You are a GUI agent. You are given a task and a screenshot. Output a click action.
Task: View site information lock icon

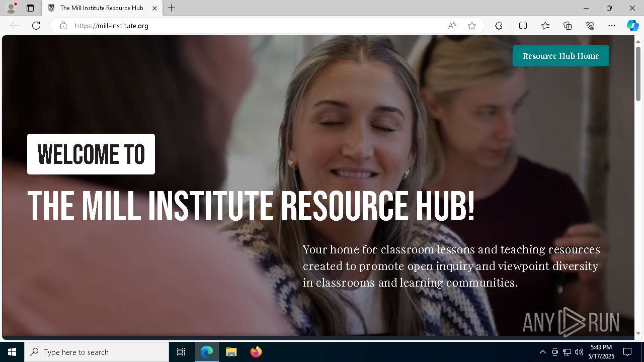point(63,26)
